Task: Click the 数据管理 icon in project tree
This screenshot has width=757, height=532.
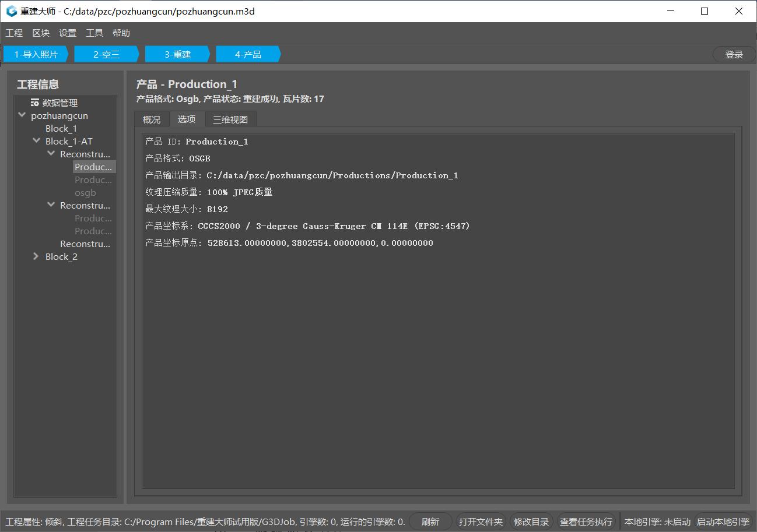Action: pyautogui.click(x=35, y=103)
